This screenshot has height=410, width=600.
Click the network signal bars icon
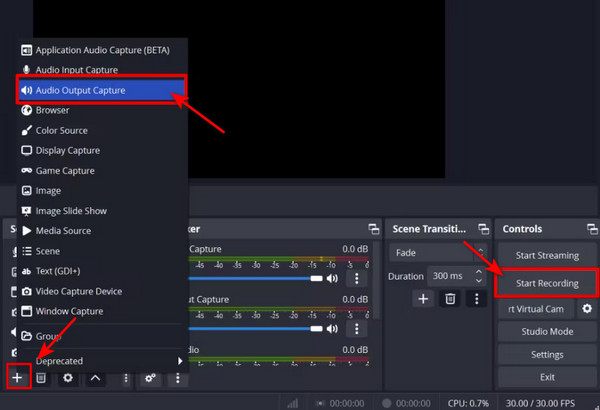coord(293,403)
